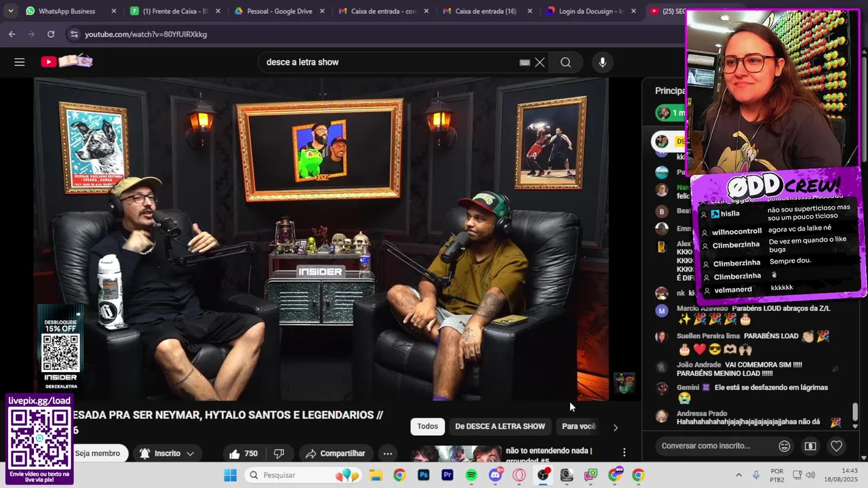Click Andressa Prado's chat message
868x488 pixels.
(748, 418)
